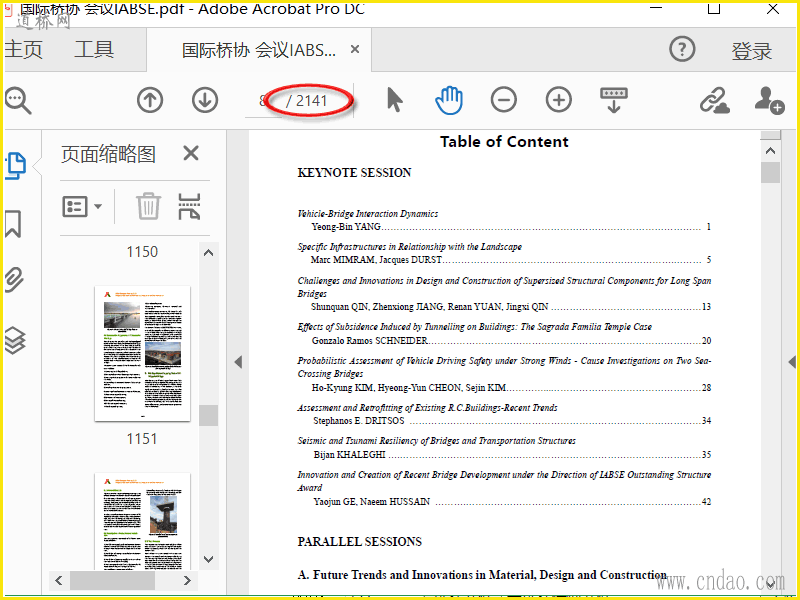This screenshot has width=800, height=600.
Task: Open help question mark icon
Action: click(x=682, y=49)
